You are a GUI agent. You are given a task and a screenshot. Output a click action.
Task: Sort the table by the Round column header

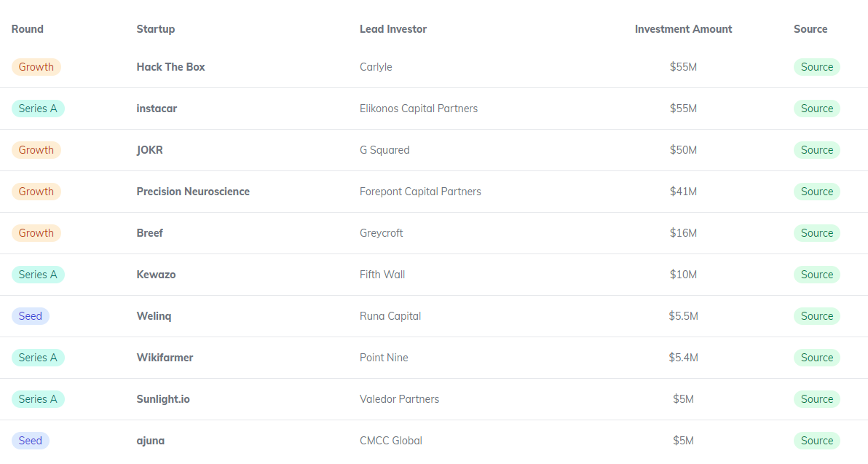pyautogui.click(x=28, y=29)
